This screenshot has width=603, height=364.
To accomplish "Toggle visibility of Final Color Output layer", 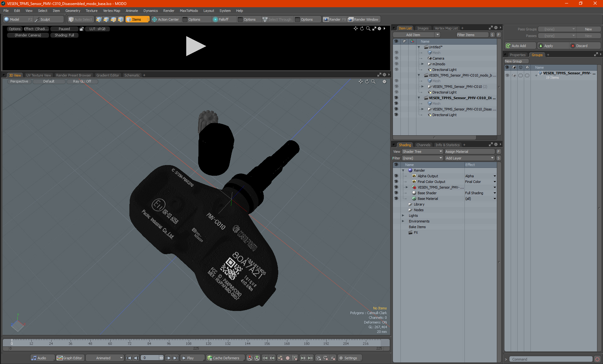I will pyautogui.click(x=396, y=182).
